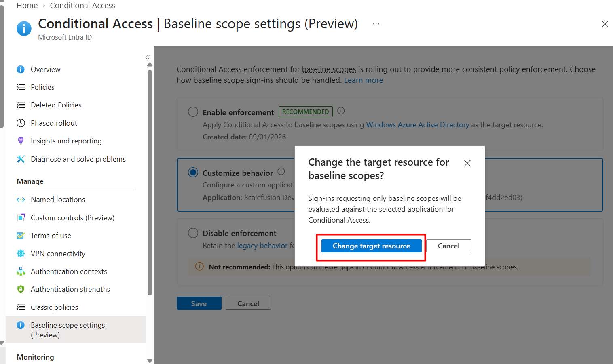This screenshot has width=613, height=364.
Task: Select the Disable enforcement radio button
Action: click(x=193, y=233)
